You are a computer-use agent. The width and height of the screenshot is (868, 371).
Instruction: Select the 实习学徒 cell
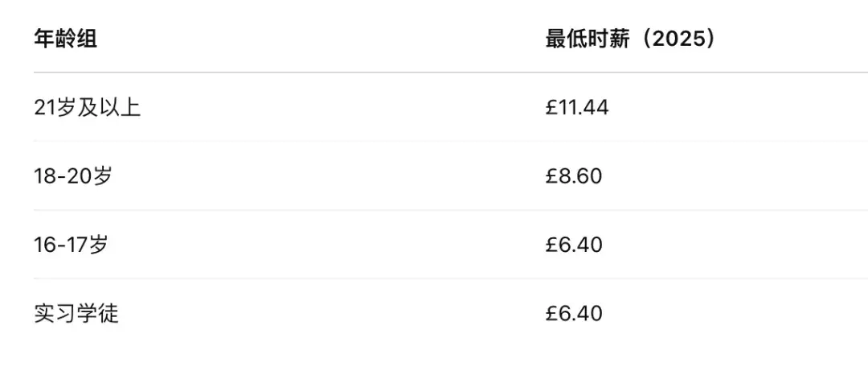(x=76, y=313)
